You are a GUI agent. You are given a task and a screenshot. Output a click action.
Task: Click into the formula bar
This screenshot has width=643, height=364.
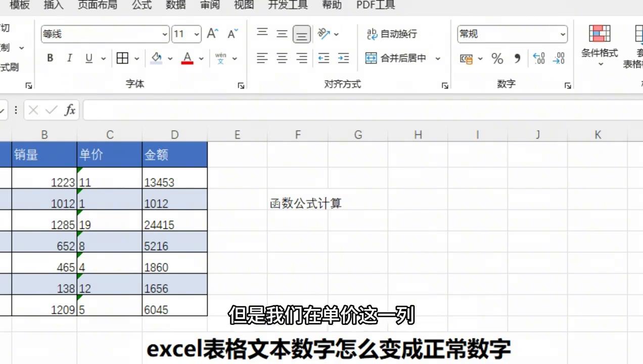click(x=362, y=110)
